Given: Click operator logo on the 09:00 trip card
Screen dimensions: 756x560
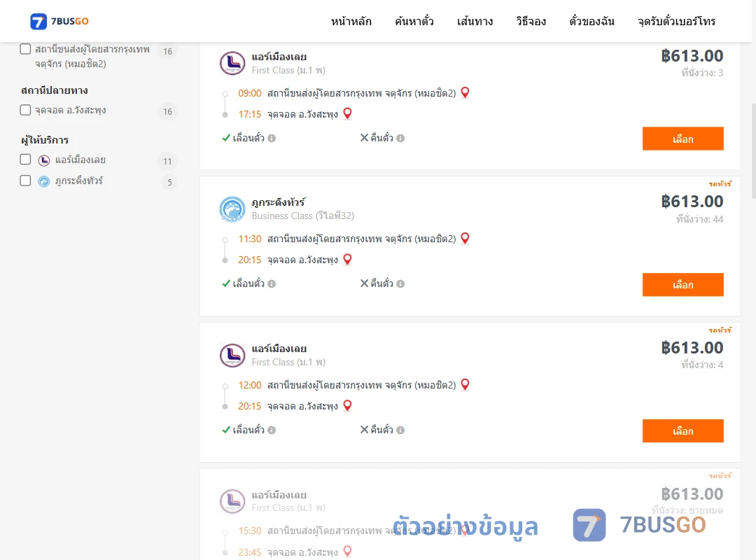Looking at the screenshot, I should click(232, 63).
